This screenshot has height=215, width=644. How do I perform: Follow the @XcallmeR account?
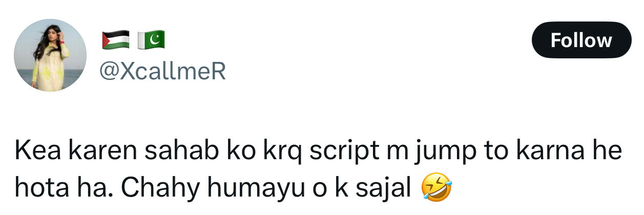click(581, 40)
